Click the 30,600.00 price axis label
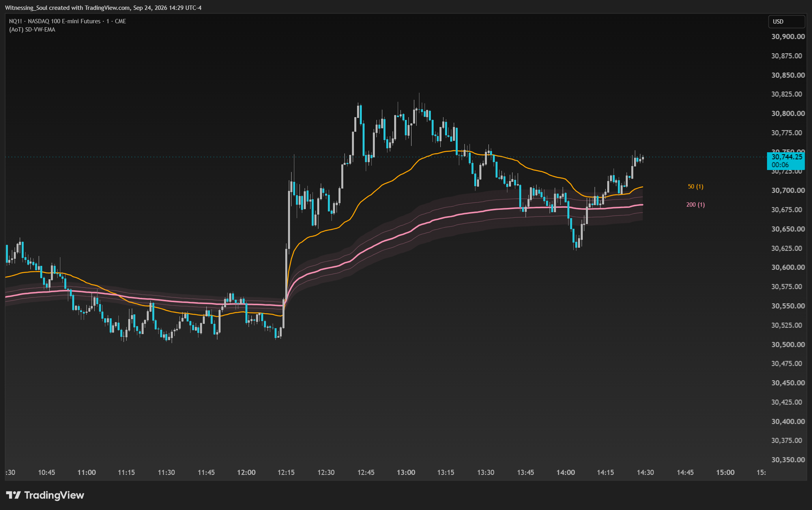 [x=788, y=267]
